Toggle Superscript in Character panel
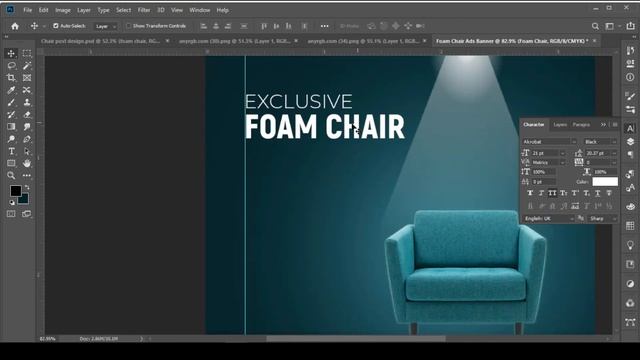Image resolution: width=640 pixels, height=360 pixels. (575, 193)
